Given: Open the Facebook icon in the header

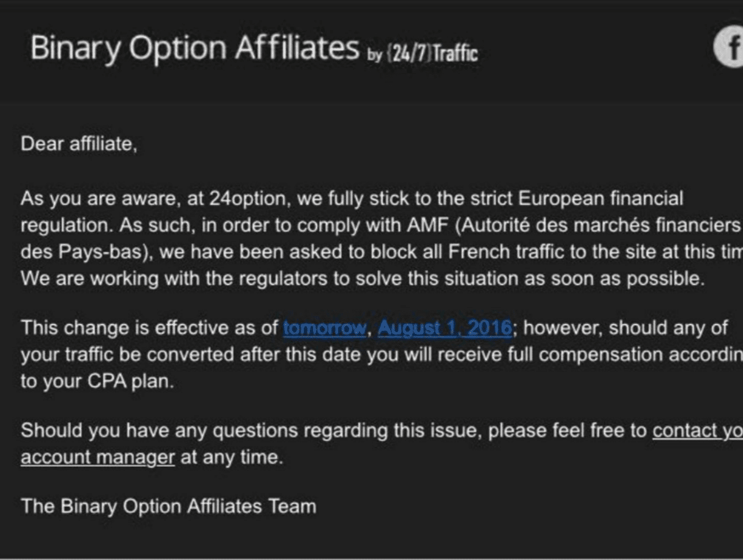Looking at the screenshot, I should (730, 47).
